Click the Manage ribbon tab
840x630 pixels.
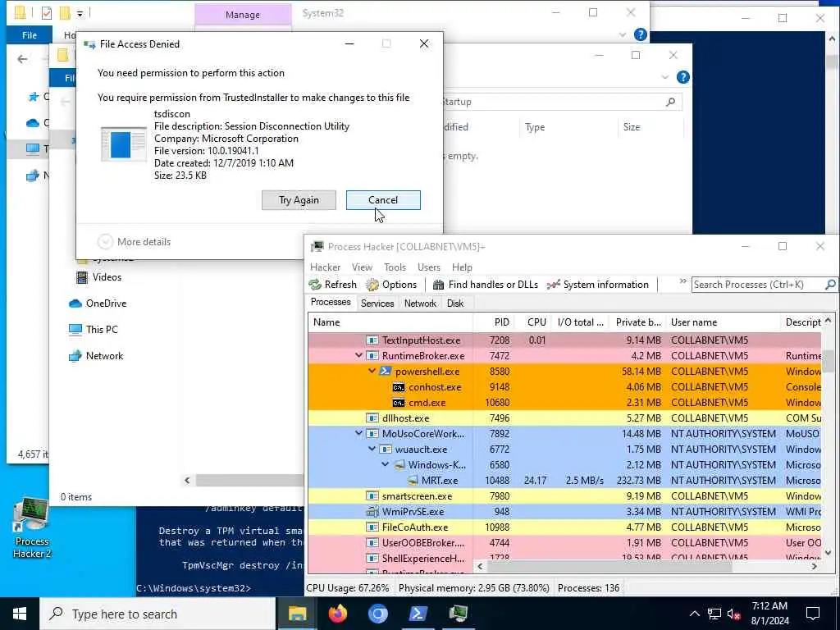point(243,15)
